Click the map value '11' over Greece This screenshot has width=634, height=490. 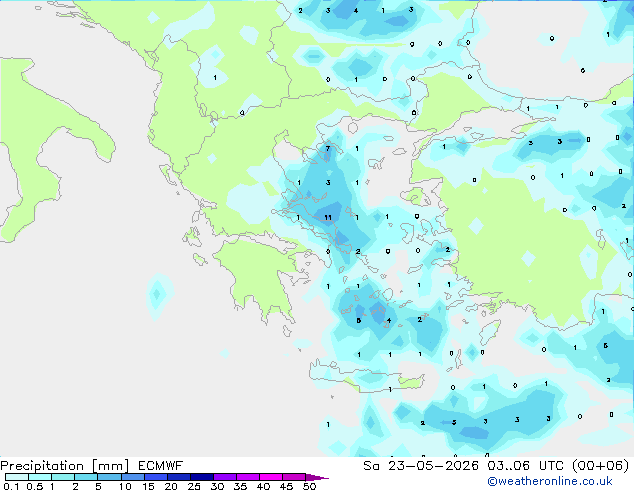point(328,218)
